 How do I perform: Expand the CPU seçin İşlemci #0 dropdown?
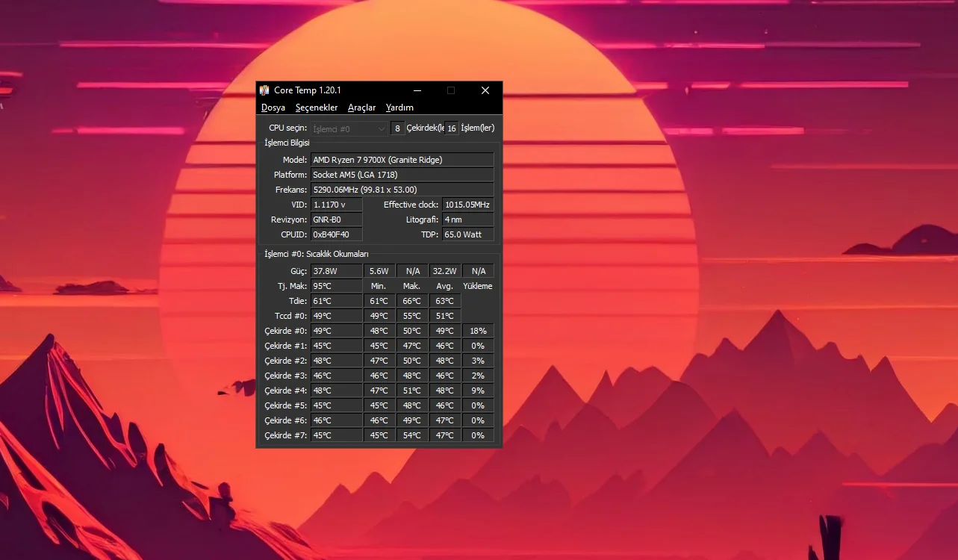(349, 128)
